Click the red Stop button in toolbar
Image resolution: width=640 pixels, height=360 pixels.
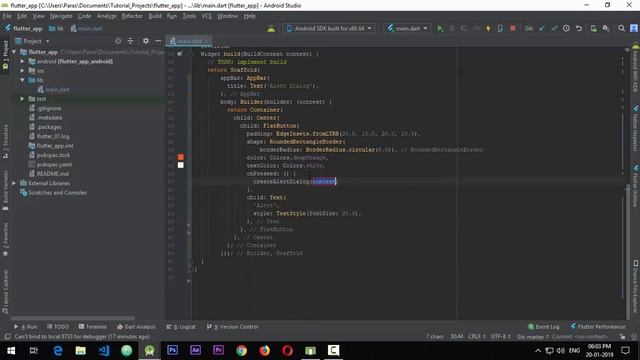(513, 28)
